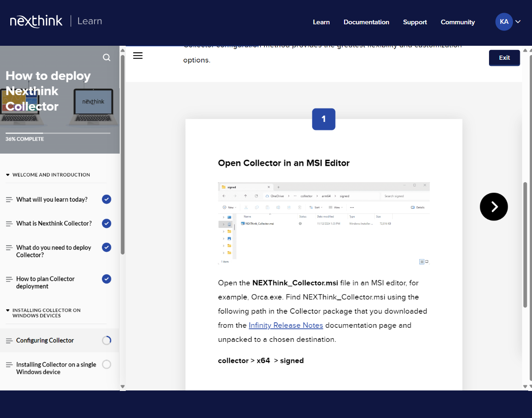Go to next step with arrow button

click(x=494, y=206)
